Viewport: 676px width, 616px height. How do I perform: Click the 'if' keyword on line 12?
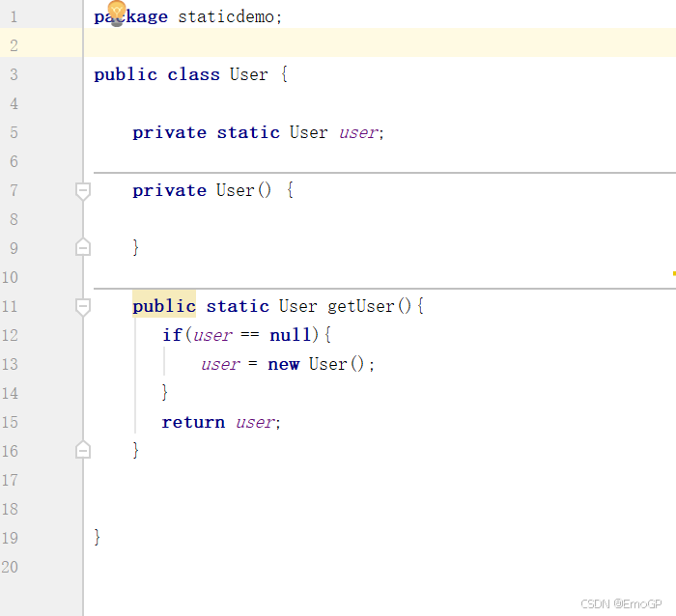point(172,335)
